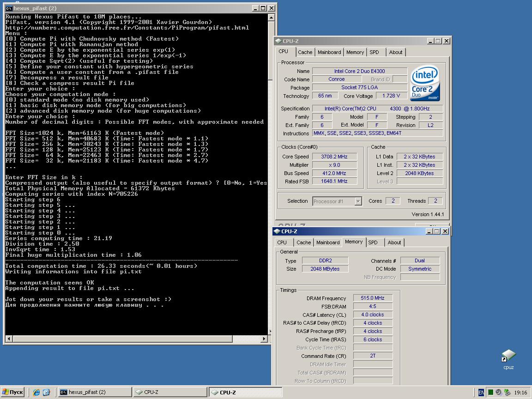Select Memory tab in lower CPU-Z window
The image size is (532, 399).
point(354,242)
